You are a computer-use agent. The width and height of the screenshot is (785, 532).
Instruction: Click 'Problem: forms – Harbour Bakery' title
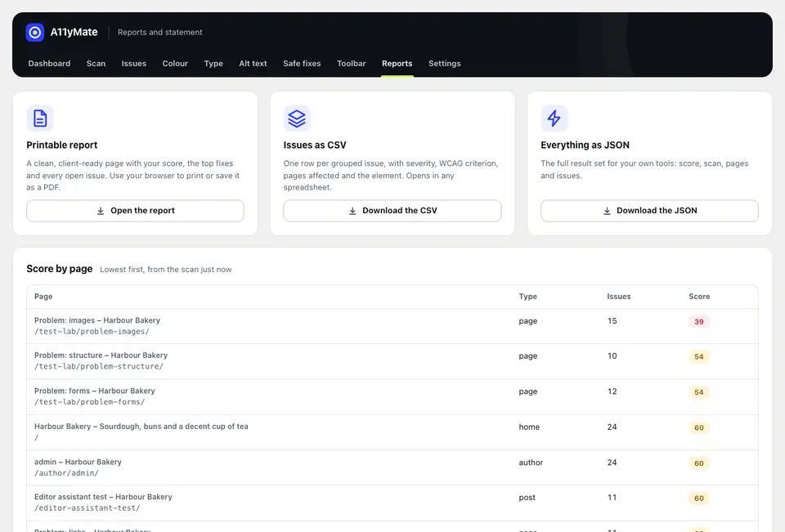coord(95,391)
